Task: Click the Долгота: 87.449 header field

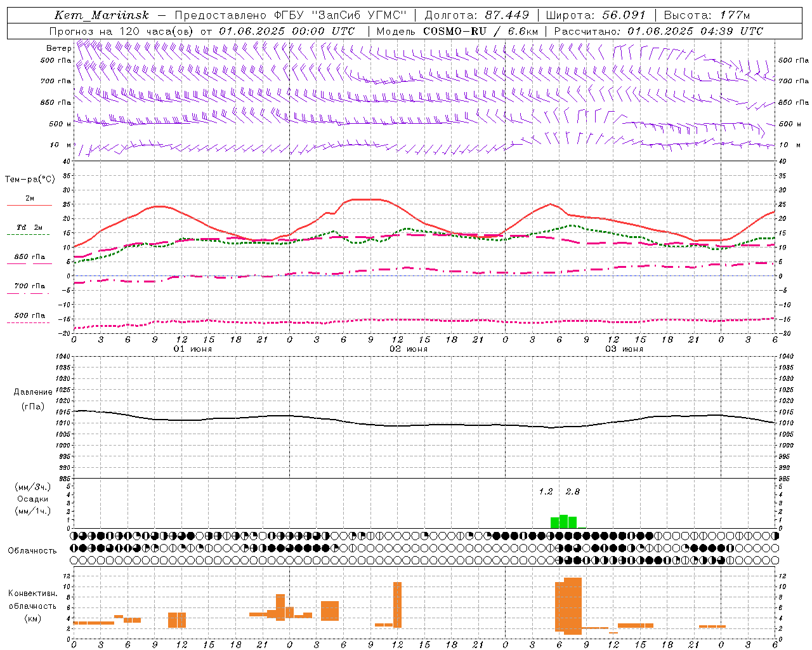Action: pyautogui.click(x=476, y=15)
